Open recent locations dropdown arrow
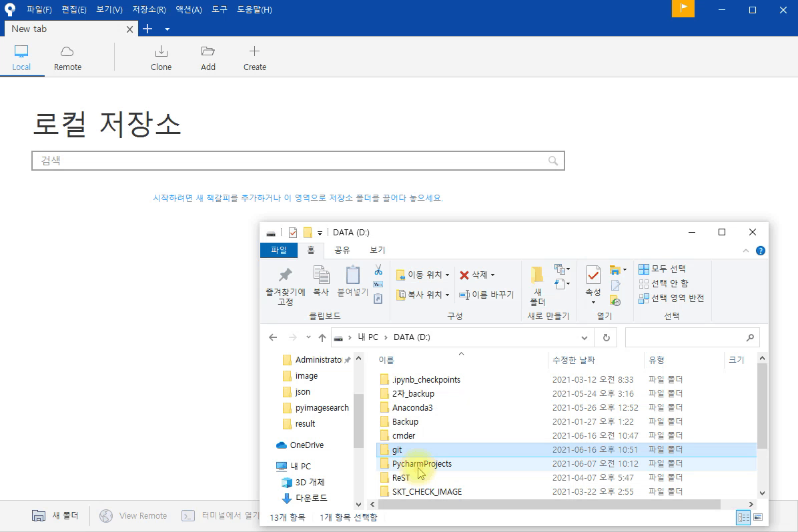The width and height of the screenshot is (798, 532). click(308, 337)
